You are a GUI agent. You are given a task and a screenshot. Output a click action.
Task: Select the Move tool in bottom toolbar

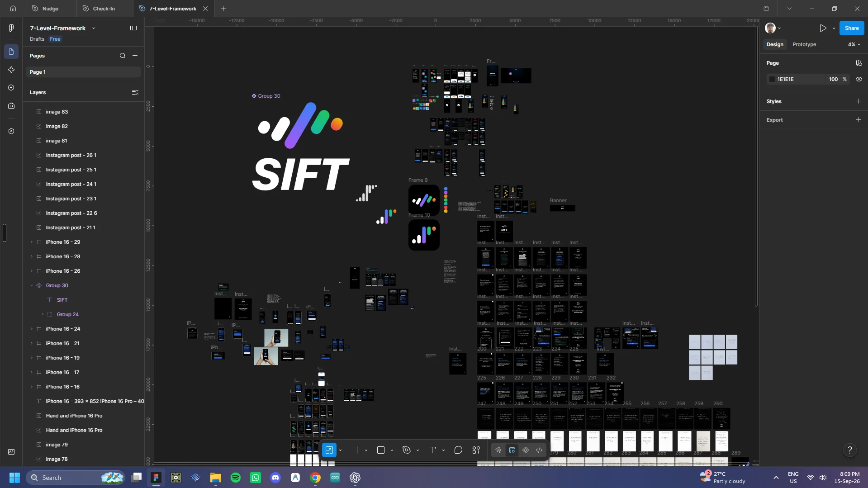pyautogui.click(x=329, y=450)
